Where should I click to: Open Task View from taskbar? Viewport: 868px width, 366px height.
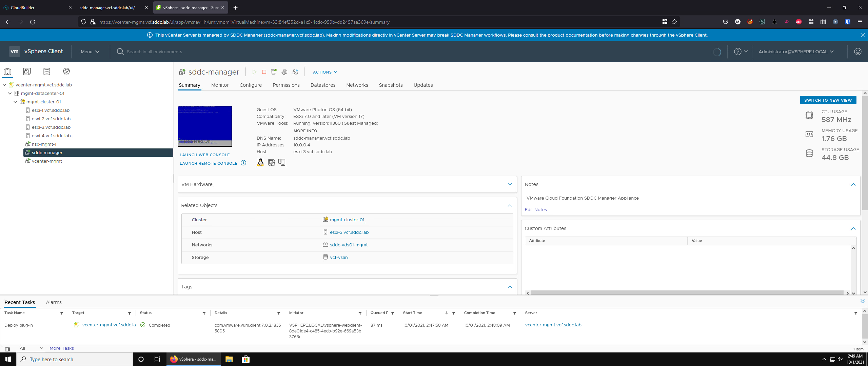[157, 359]
